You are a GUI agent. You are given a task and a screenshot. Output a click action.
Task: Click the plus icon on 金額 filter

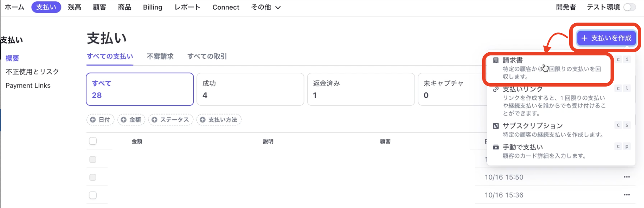124,120
